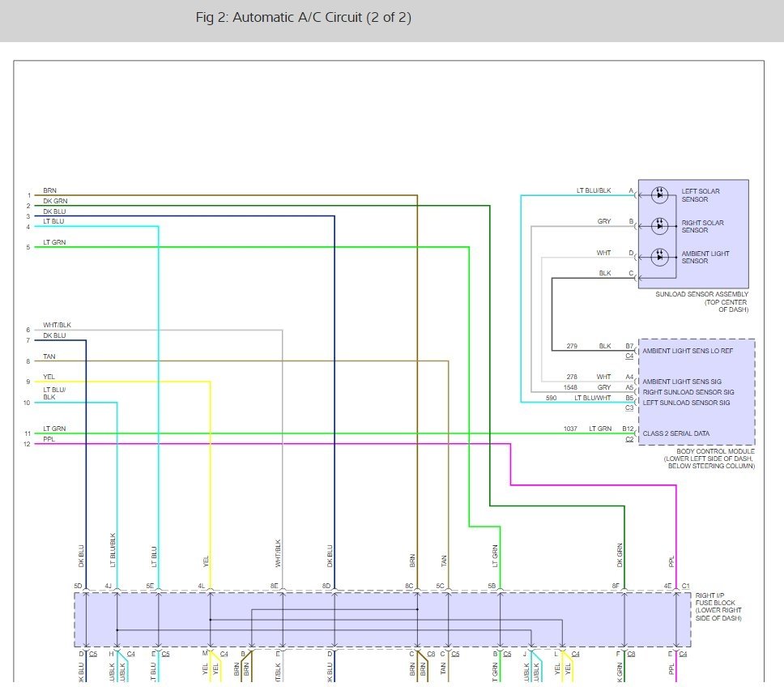Click connector pin label A5
This screenshot has width=784, height=687.
point(629,387)
